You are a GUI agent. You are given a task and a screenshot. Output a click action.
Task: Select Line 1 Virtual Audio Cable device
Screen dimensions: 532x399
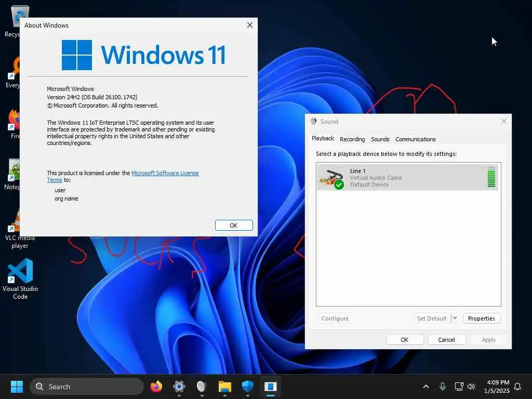click(x=407, y=178)
